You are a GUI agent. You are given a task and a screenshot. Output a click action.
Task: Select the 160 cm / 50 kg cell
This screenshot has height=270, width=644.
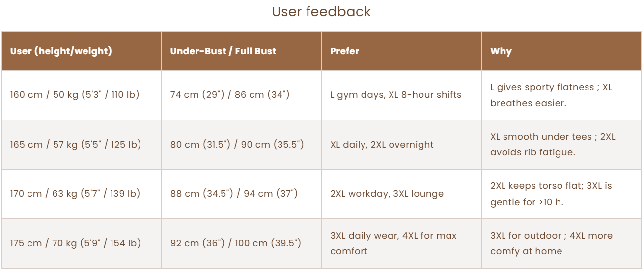tap(75, 95)
